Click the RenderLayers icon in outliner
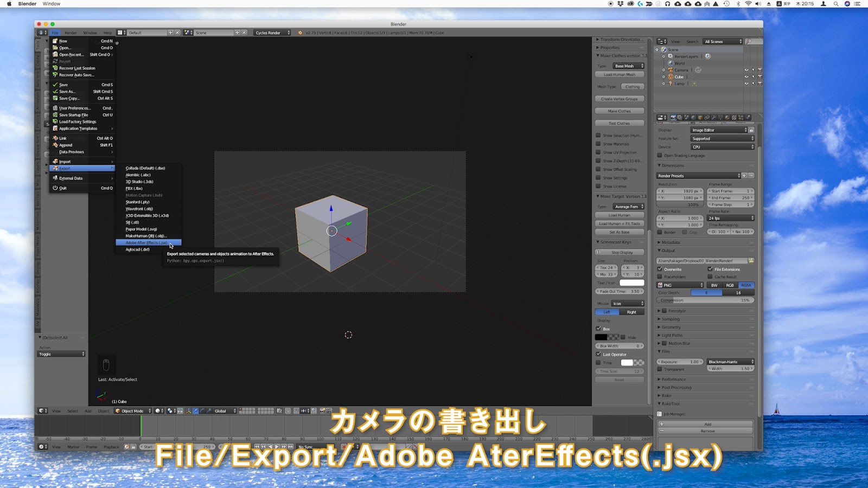The width and height of the screenshot is (868, 488). point(671,56)
